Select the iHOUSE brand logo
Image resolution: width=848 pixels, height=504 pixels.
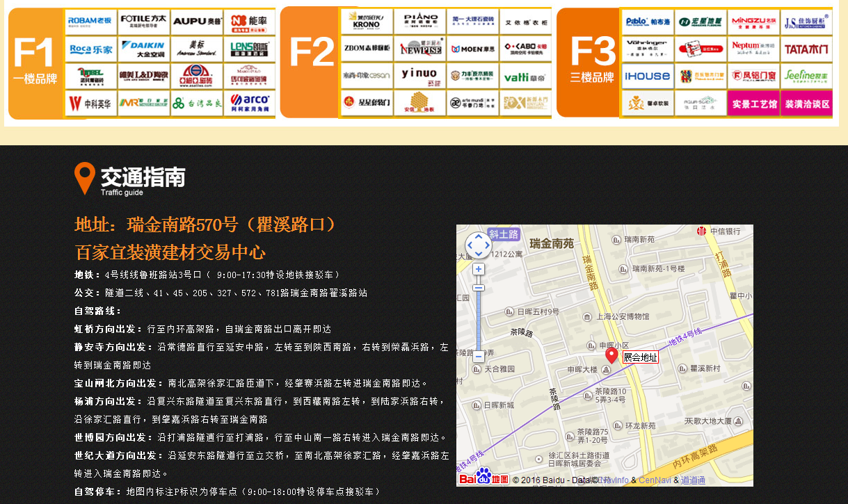click(x=647, y=76)
